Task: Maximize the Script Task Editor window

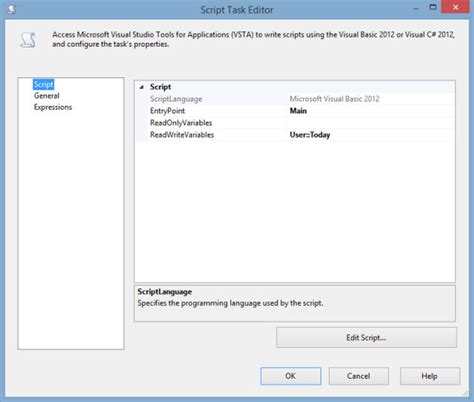Action: click(433, 7)
